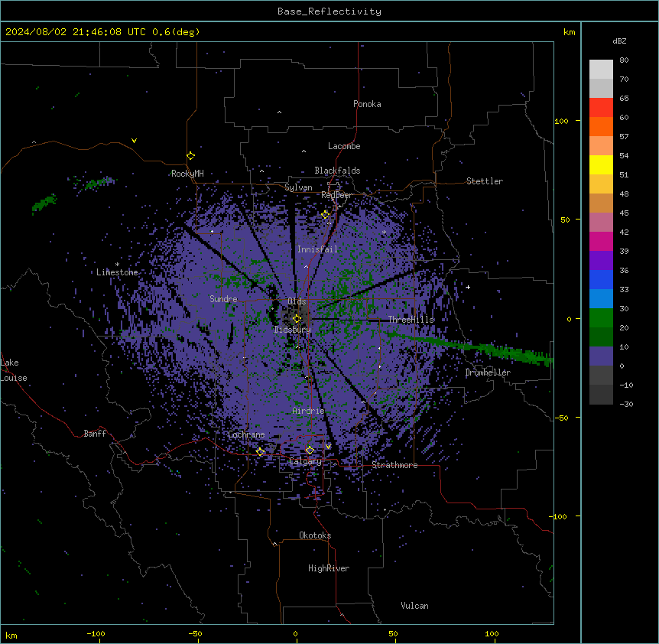
Task: Select the Didsbury label
Action: click(x=292, y=330)
